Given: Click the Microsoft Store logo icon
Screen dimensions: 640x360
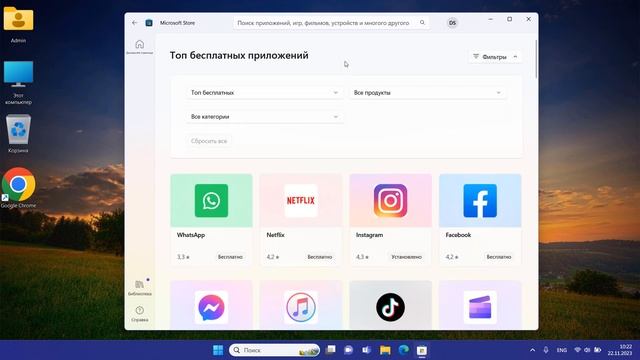Looking at the screenshot, I should click(x=149, y=23).
